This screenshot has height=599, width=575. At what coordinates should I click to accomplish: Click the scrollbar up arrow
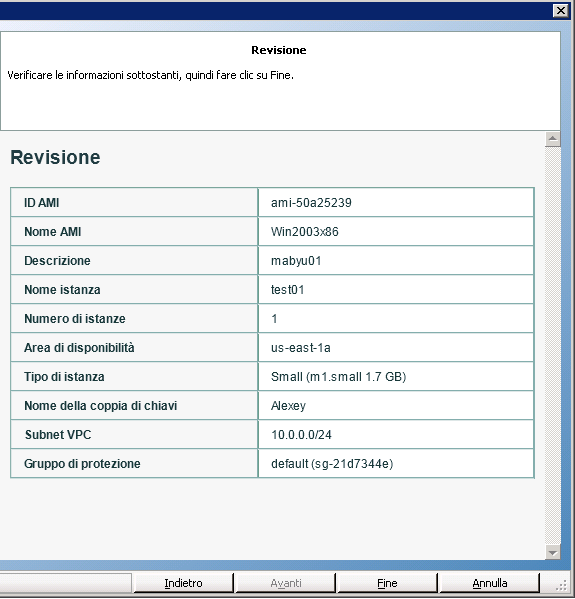tap(552, 139)
